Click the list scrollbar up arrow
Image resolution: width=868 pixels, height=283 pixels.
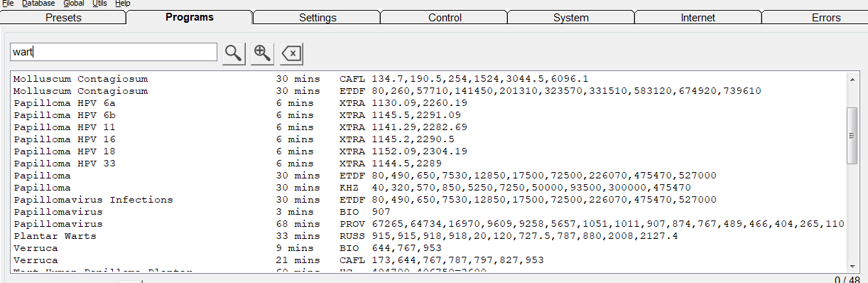click(852, 79)
